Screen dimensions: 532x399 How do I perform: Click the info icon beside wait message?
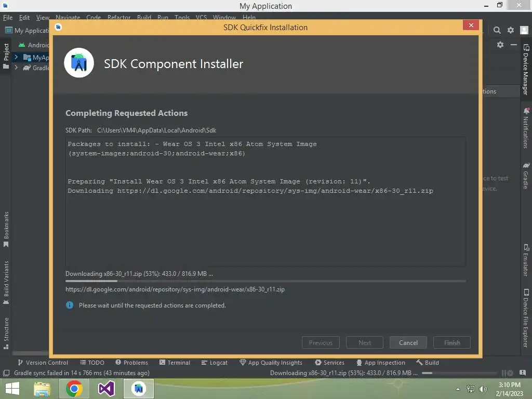coord(70,305)
